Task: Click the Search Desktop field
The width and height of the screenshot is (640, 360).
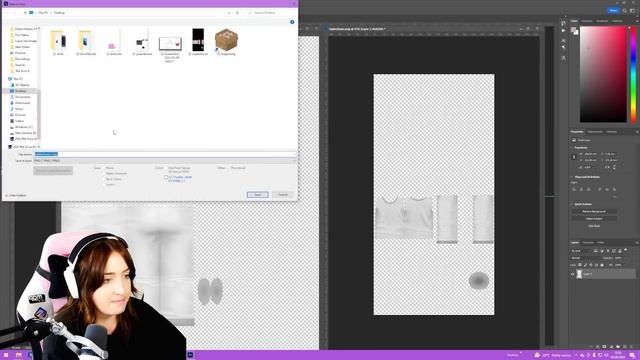Action: 270,13
